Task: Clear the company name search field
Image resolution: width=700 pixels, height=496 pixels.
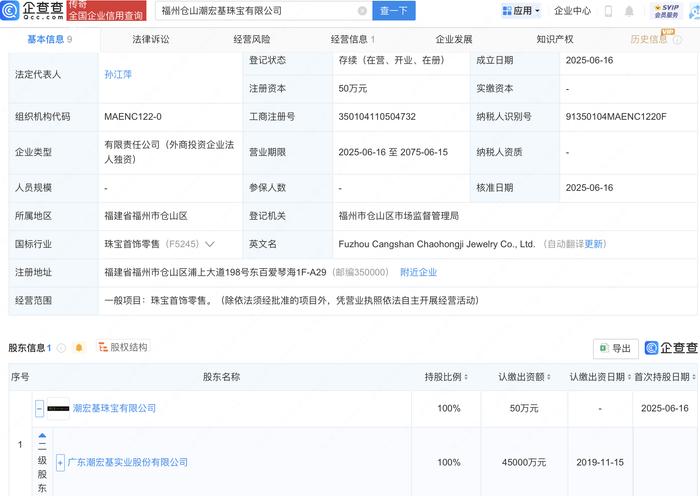Action: (362, 11)
